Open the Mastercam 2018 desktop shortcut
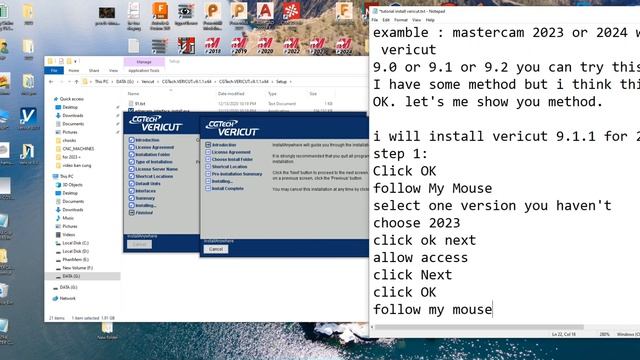This screenshot has width=640, height=360. click(x=213, y=46)
